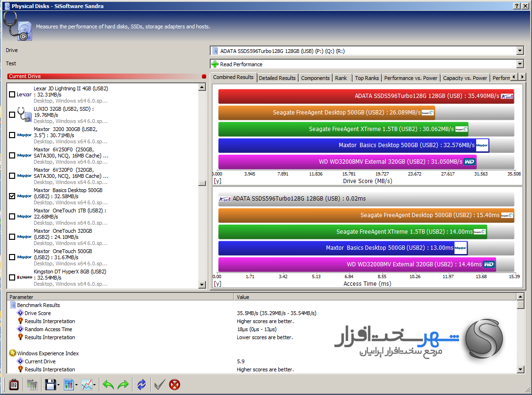The image size is (532, 395).
Task: Check the Lexar JD Lightning II 4GB checkbox
Action: [x=12, y=94]
